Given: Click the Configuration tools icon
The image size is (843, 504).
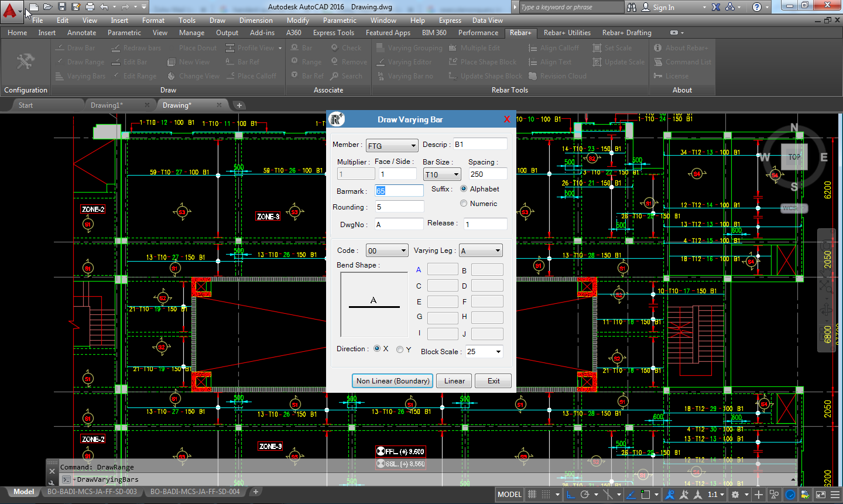Looking at the screenshot, I should point(25,62).
